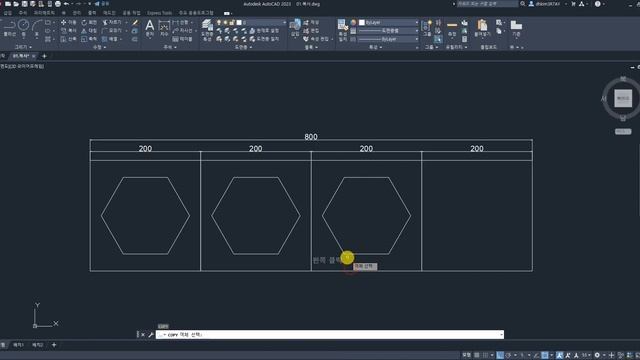The height and width of the screenshot is (360, 640).
Task: Click the Erase pencil icon in Modify panel
Action: (x=135, y=22)
